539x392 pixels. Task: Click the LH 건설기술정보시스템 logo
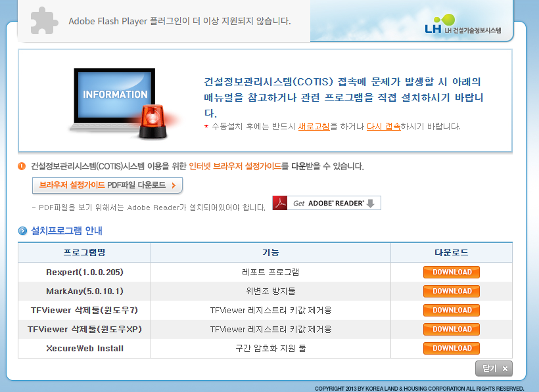point(464,25)
